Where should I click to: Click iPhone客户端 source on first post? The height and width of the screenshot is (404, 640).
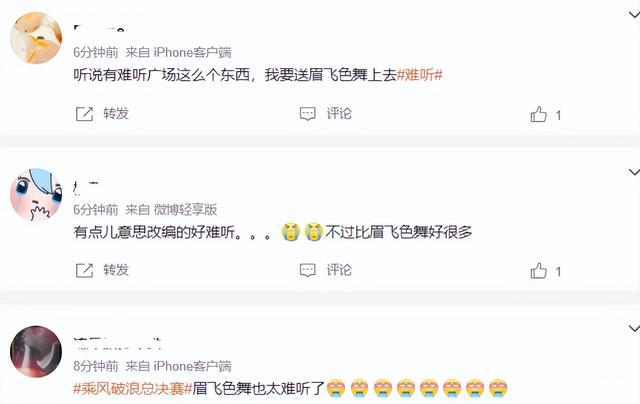point(193,52)
